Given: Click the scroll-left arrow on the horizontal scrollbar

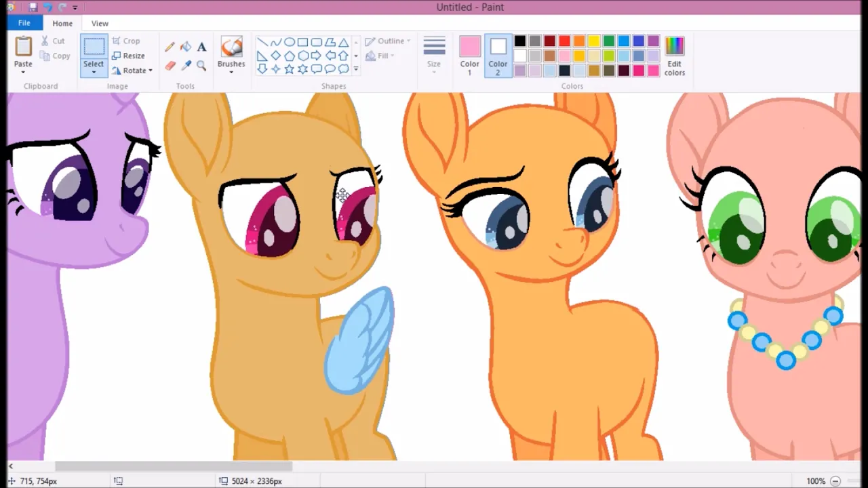Looking at the screenshot, I should [x=11, y=466].
